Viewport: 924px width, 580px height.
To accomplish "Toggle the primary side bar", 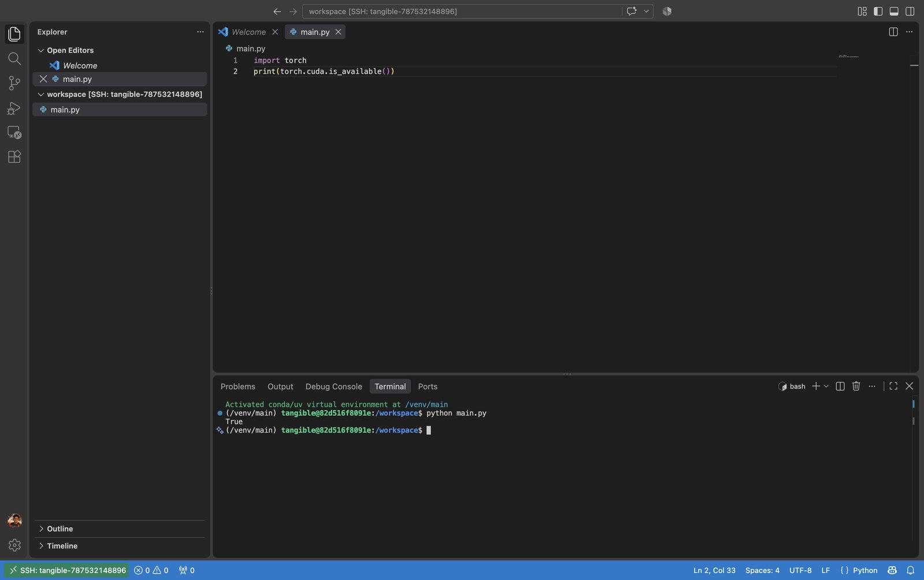I will (878, 11).
